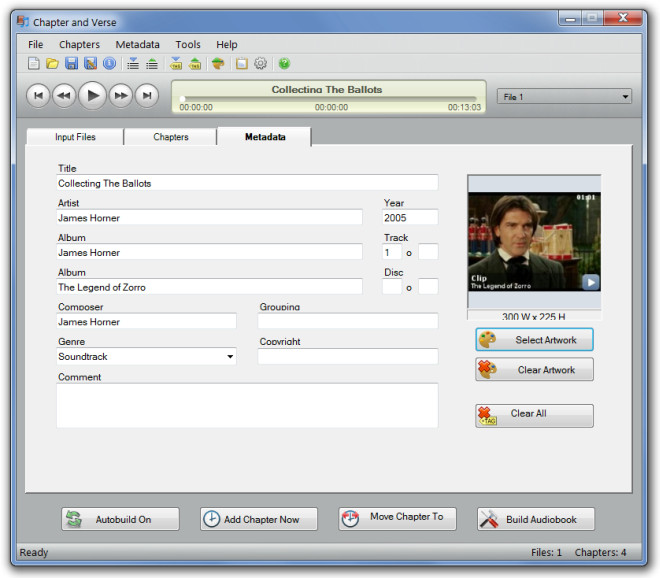Click the export chapters list icon with green arrow

click(152, 64)
